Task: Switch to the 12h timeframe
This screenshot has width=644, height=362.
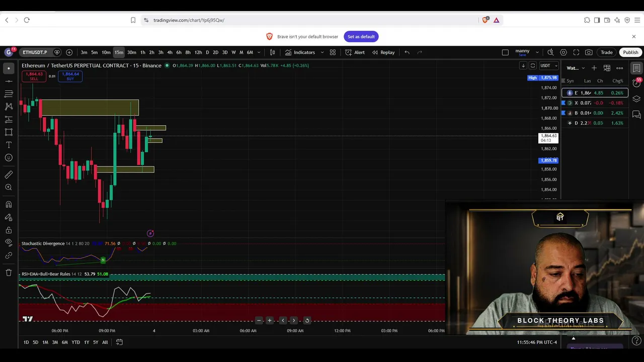Action: tap(198, 52)
